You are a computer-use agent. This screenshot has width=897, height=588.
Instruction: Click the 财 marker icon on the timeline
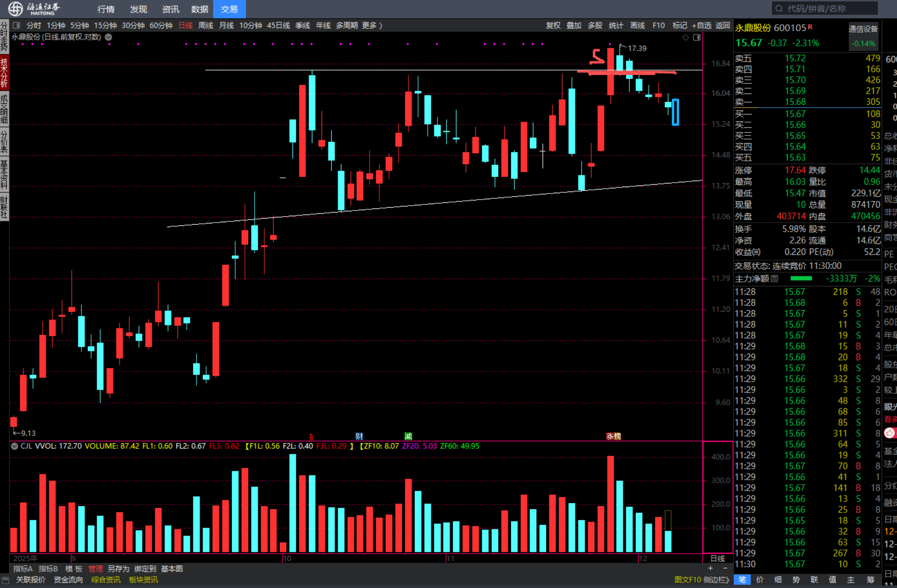359,436
